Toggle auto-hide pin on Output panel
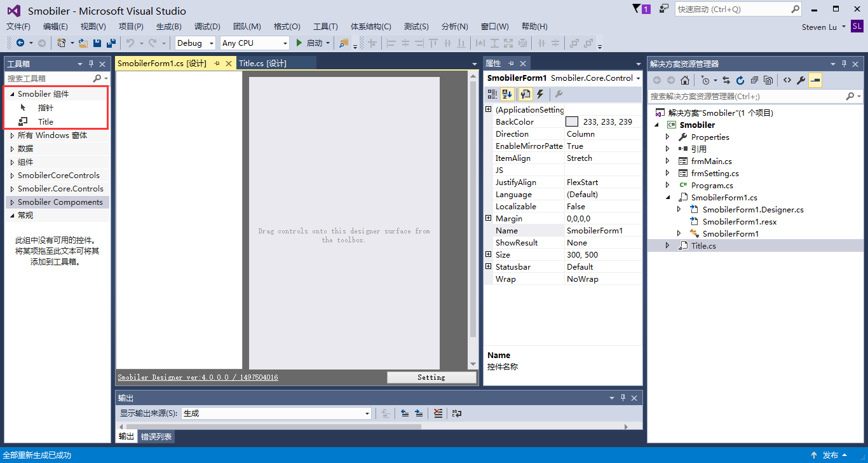 tap(623, 397)
